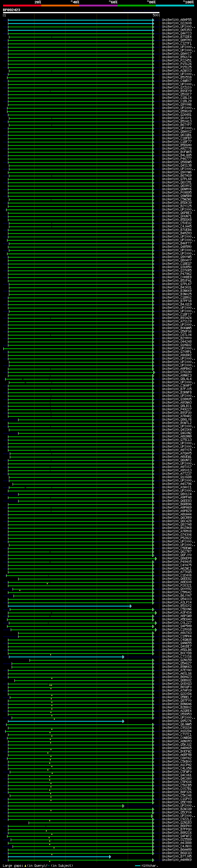The height and width of the screenshot is (868, 197).
Task: Select UniRef100_P46777 sequence label
Action: [177, 159]
